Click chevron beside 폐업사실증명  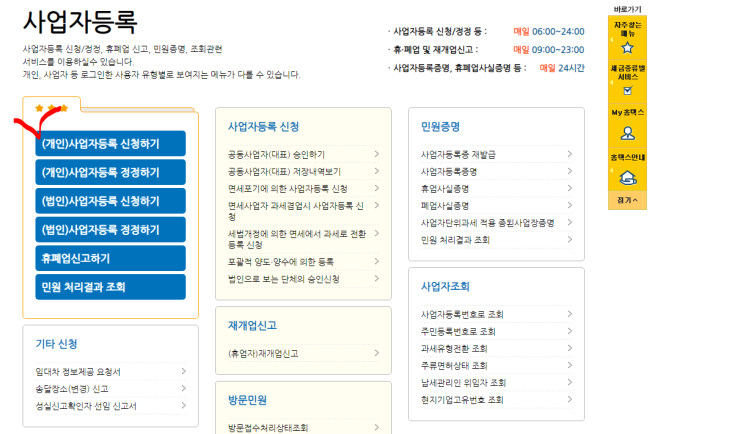pos(570,205)
